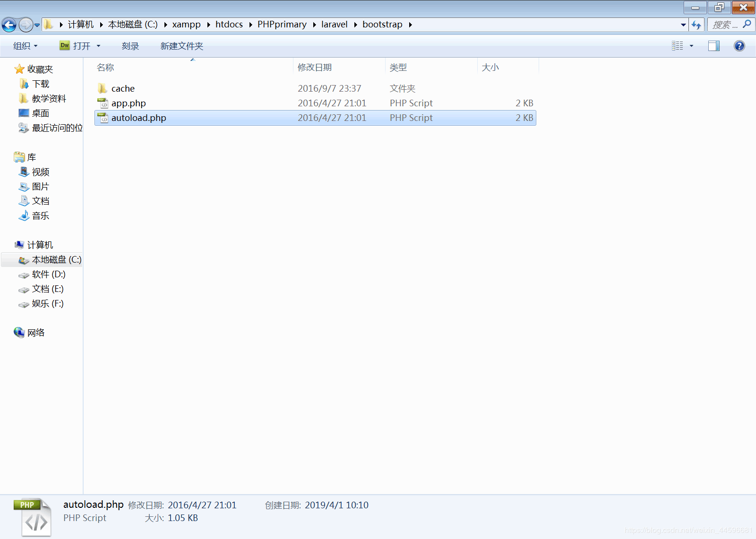Go to PHPprimary folder in address path
This screenshot has width=756, height=539.
click(282, 25)
